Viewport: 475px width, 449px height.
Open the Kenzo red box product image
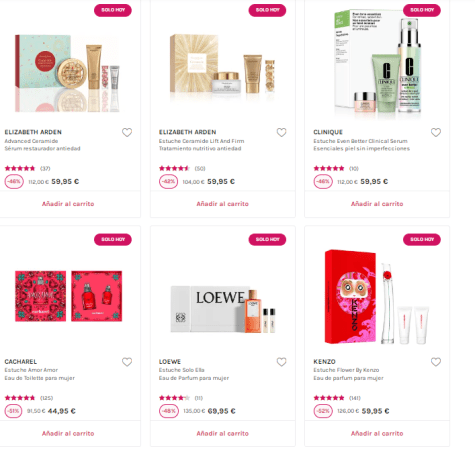tap(377, 297)
